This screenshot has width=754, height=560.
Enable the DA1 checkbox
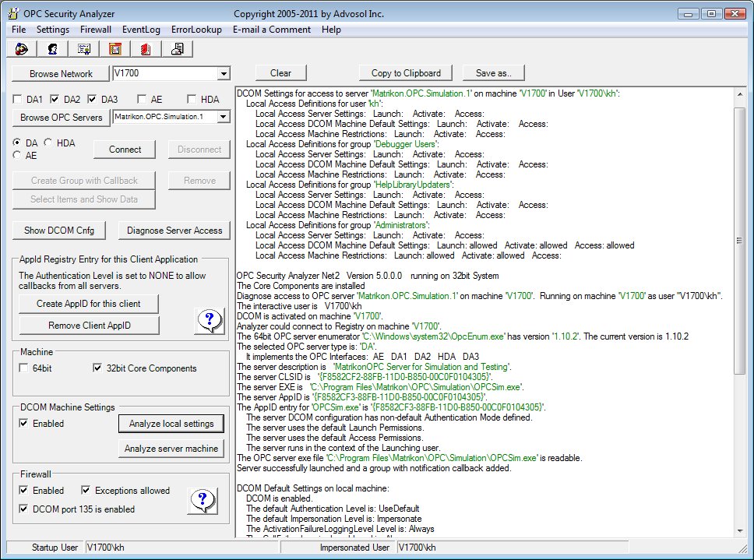pos(19,100)
